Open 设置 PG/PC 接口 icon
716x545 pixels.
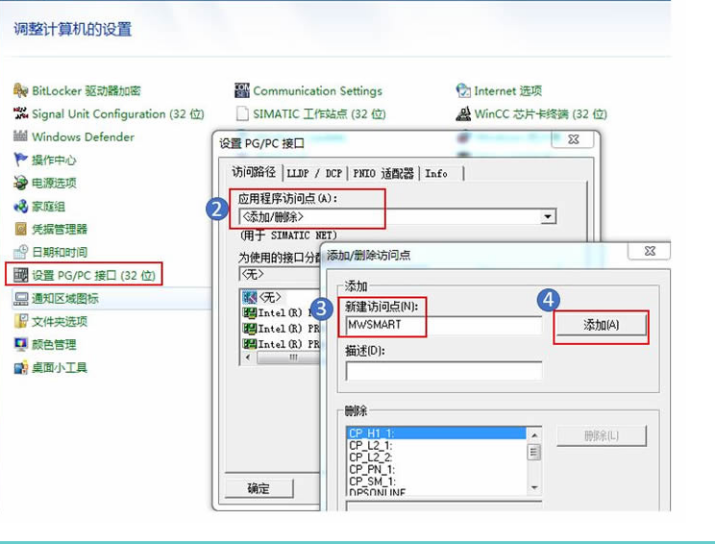pos(21,275)
